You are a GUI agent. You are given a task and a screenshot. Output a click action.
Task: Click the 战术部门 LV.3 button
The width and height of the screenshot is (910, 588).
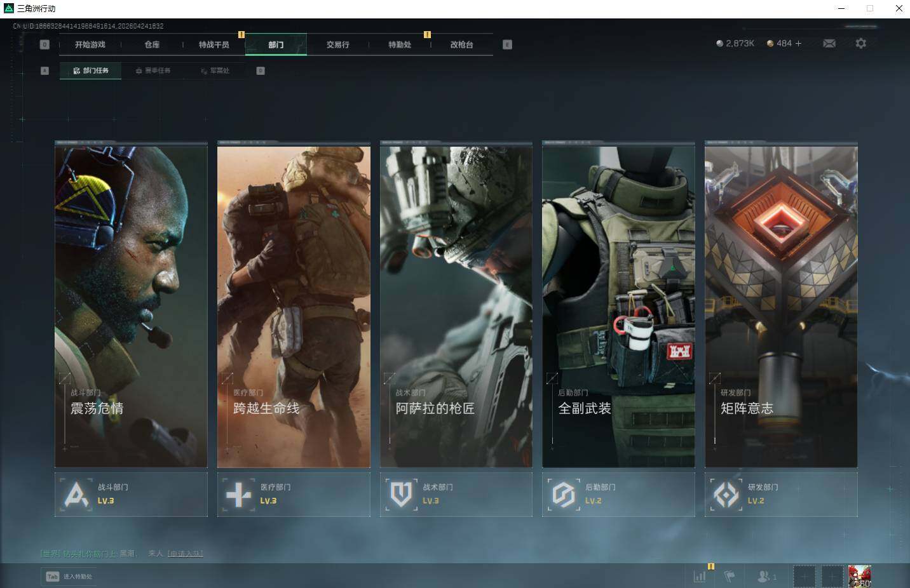coord(456,494)
